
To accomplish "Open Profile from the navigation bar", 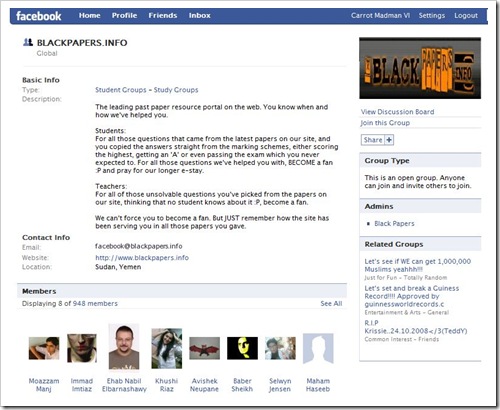I will coord(124,15).
